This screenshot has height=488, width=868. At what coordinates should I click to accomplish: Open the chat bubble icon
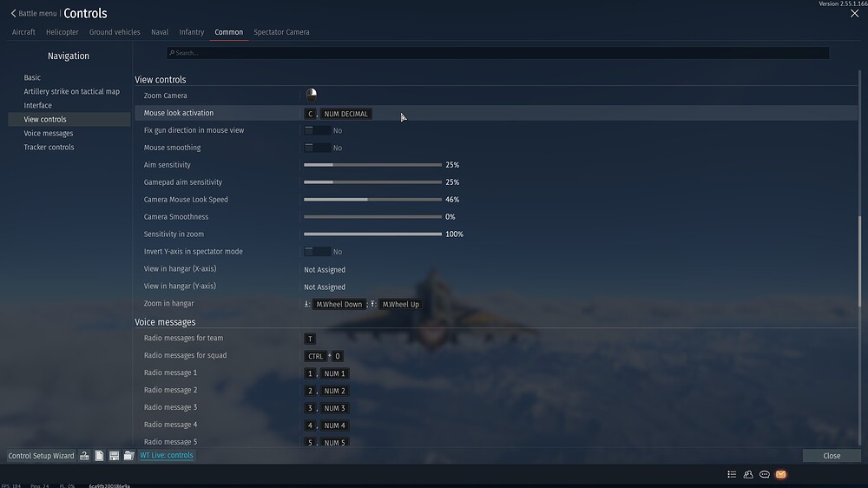coord(765,474)
